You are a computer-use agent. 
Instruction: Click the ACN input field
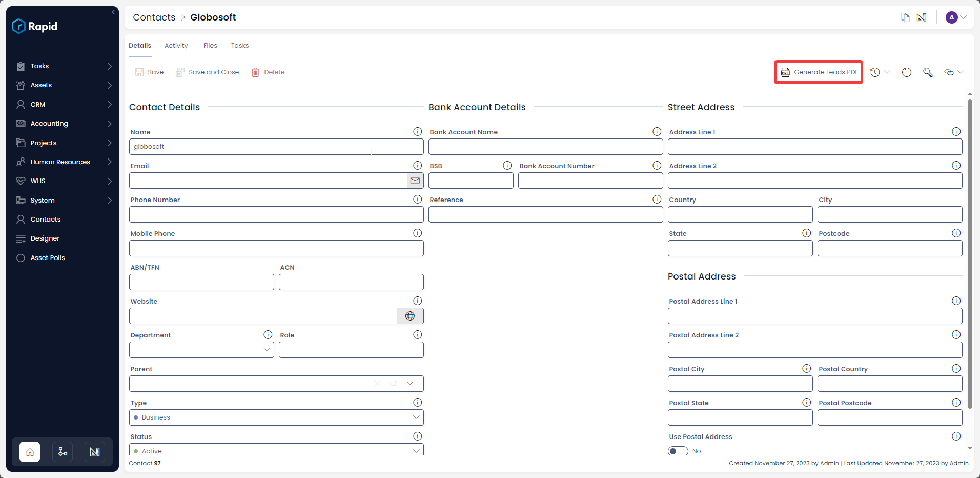(x=351, y=282)
